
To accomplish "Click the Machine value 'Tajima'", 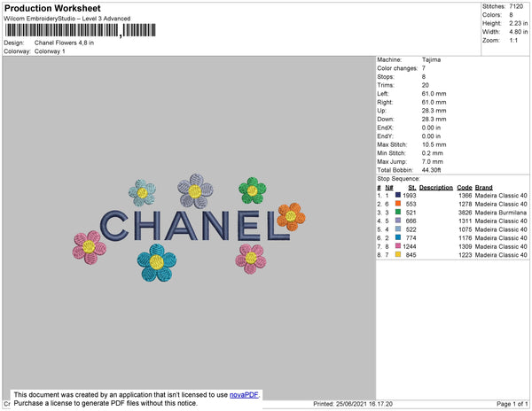I will pyautogui.click(x=431, y=59).
